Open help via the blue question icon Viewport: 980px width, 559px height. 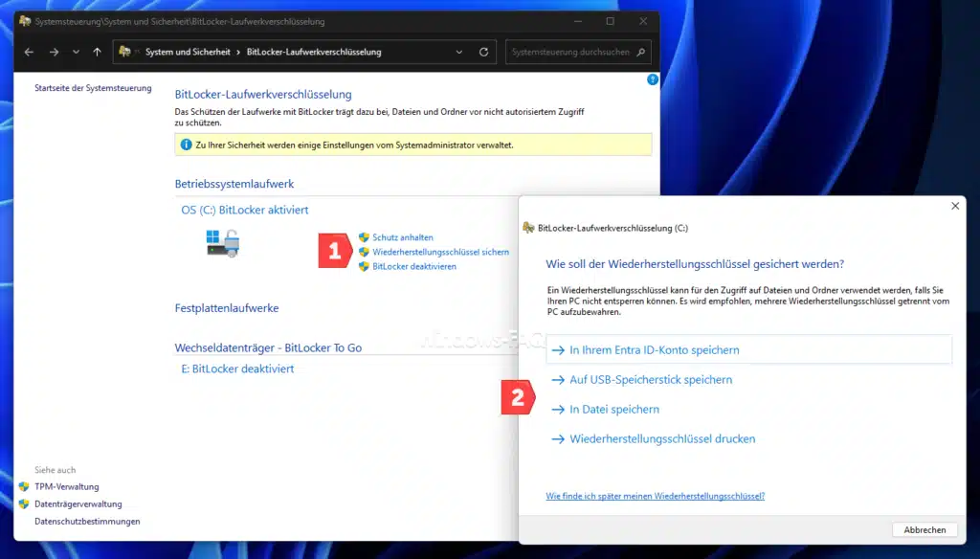[x=653, y=79]
